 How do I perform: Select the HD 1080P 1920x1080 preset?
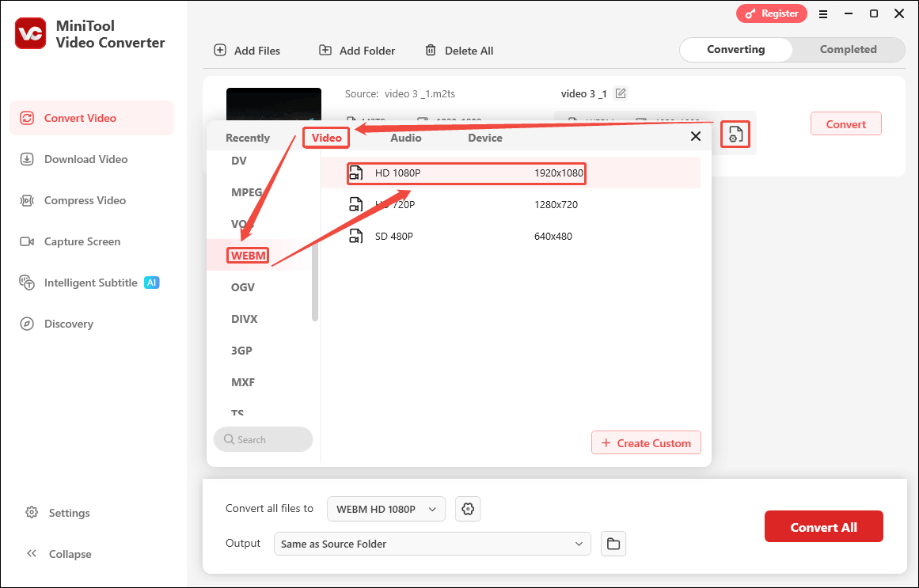tap(466, 173)
